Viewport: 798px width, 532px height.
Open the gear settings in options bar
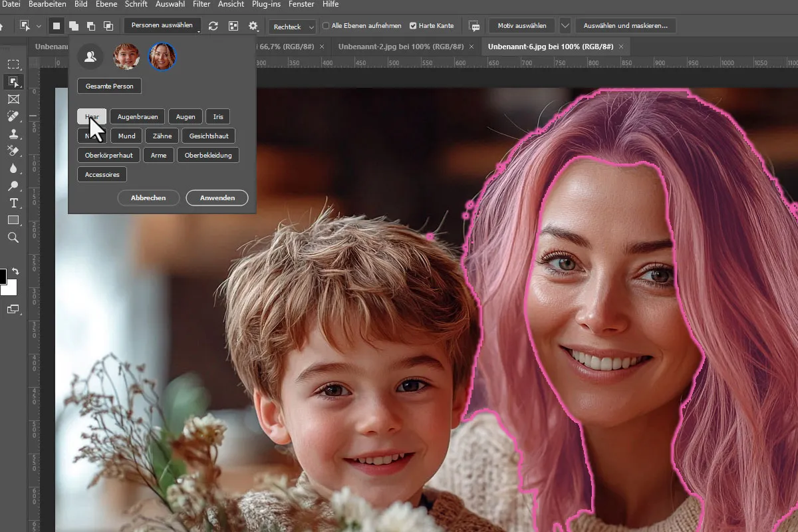point(253,26)
